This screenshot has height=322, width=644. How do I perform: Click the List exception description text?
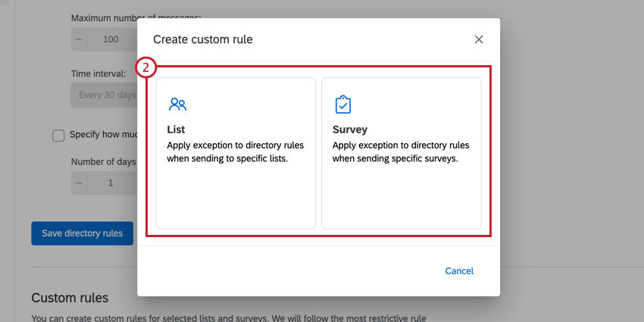coord(227,152)
